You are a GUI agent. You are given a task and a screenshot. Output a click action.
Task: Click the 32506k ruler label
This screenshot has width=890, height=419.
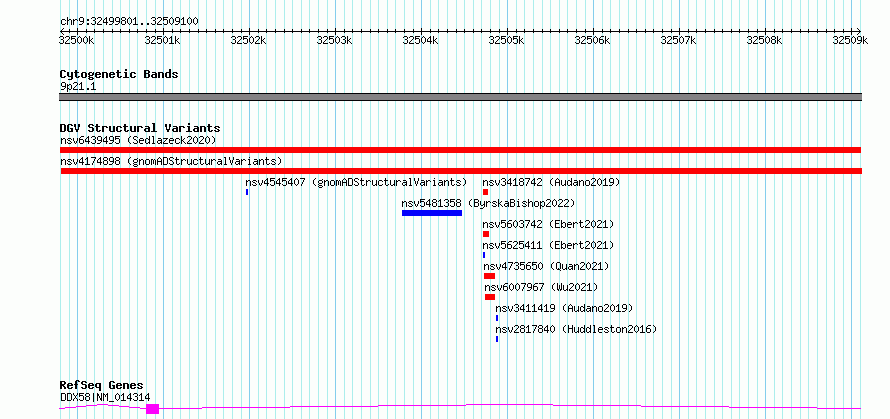[x=593, y=40]
